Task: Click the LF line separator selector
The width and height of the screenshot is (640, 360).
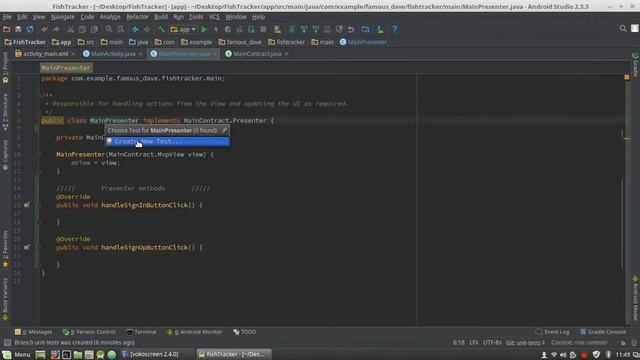Action: 474,342
